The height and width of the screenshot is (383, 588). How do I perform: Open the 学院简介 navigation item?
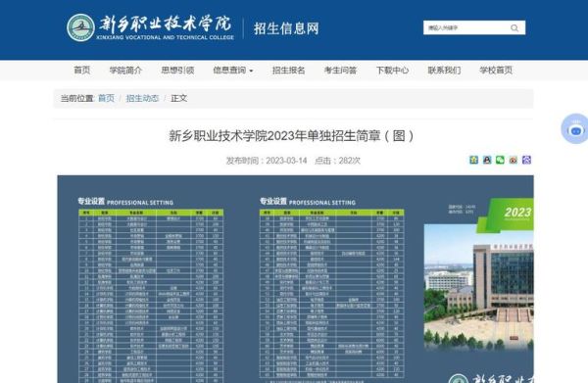(x=125, y=71)
